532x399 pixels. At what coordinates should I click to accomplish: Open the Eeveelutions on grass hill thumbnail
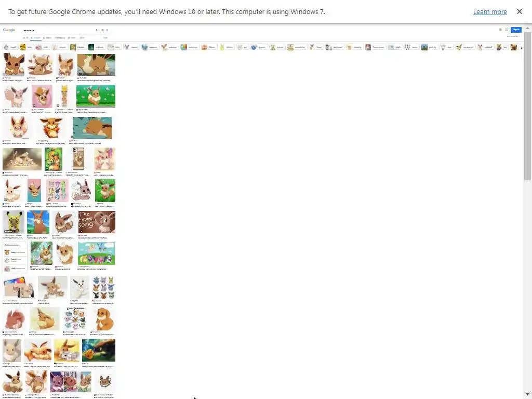(x=96, y=254)
